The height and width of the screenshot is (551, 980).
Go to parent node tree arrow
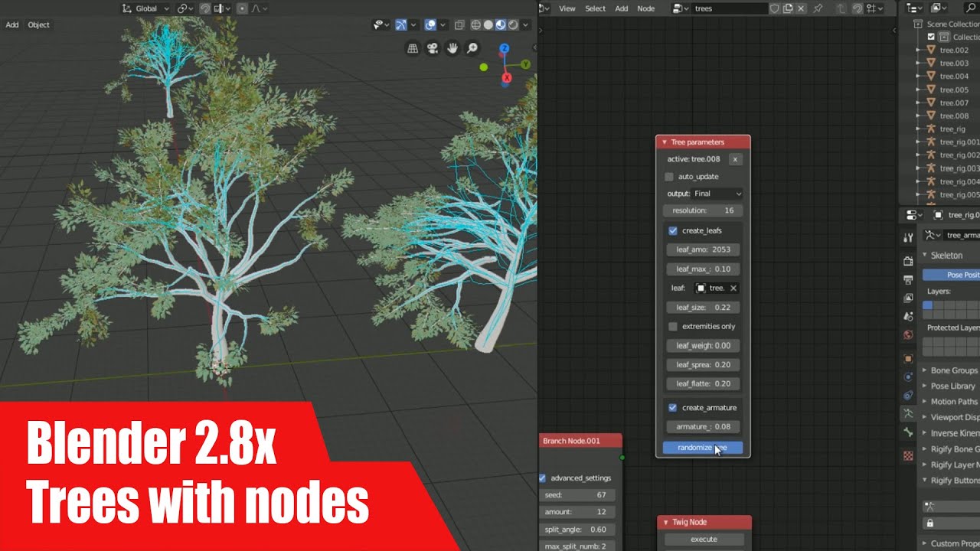pos(841,8)
